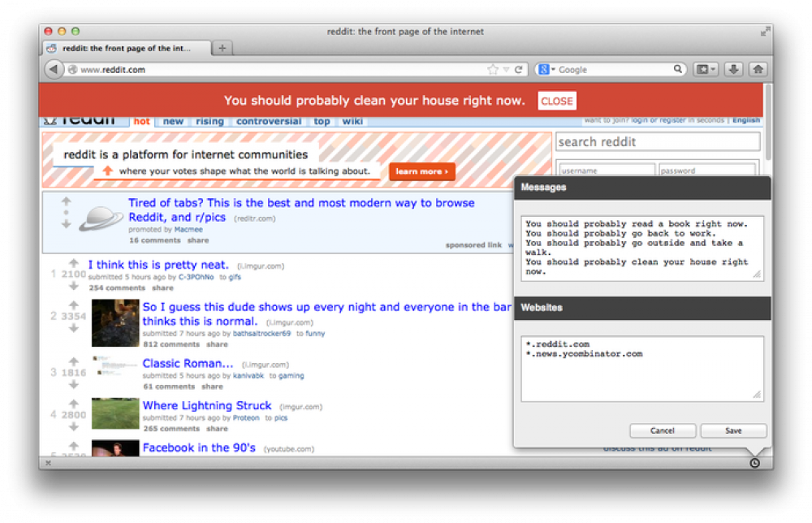Upvote the post about the dude in the bar

tap(74, 305)
